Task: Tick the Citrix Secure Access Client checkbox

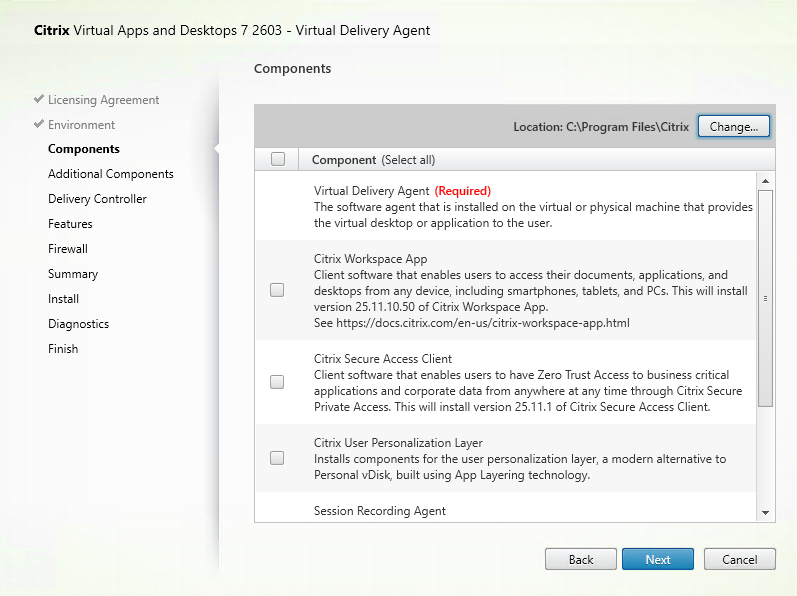Action: (277, 382)
